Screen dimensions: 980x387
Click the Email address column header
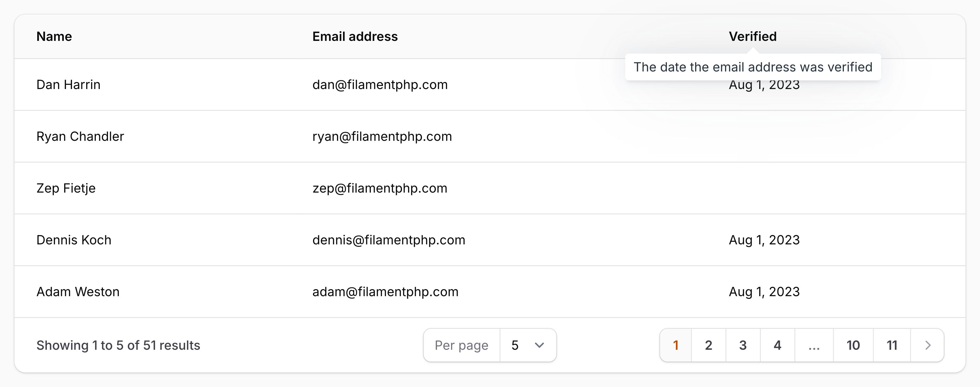point(355,37)
